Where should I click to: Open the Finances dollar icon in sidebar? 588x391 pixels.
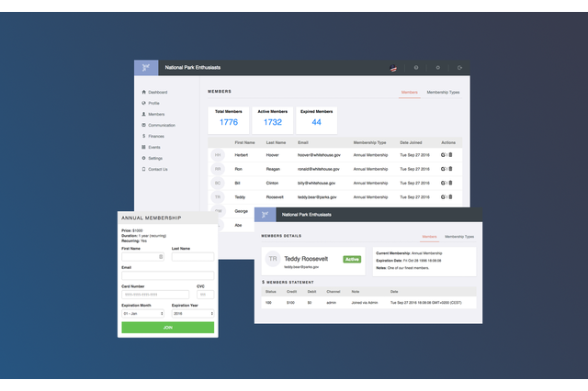pos(143,136)
